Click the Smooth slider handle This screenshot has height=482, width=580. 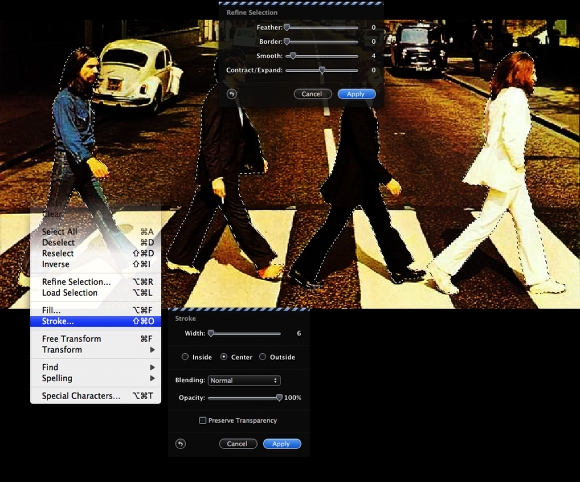pos(293,55)
